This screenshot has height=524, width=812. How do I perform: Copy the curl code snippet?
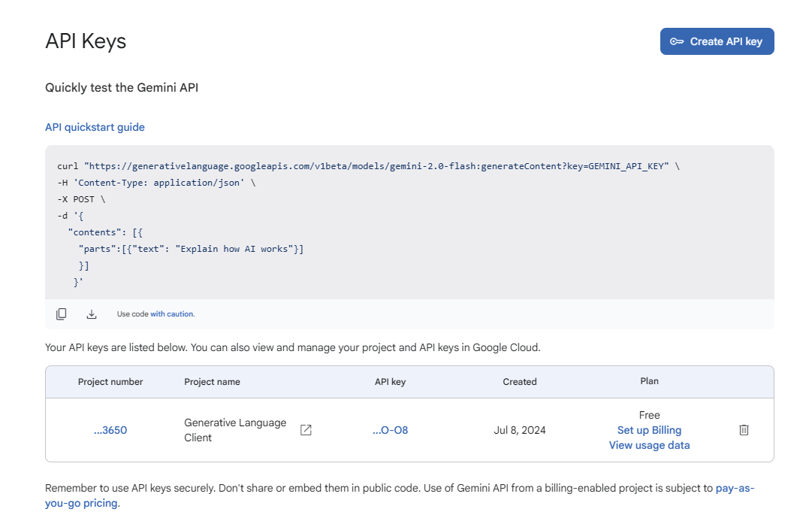tap(62, 314)
